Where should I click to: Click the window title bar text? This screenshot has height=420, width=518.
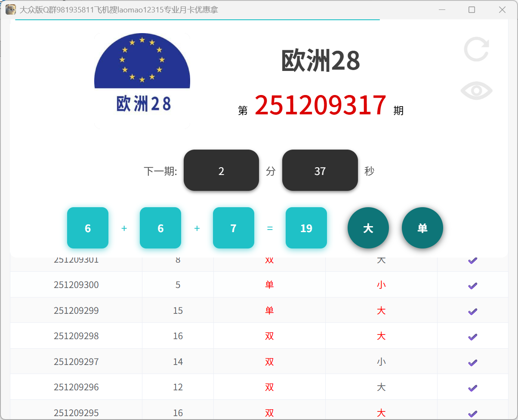point(118,9)
